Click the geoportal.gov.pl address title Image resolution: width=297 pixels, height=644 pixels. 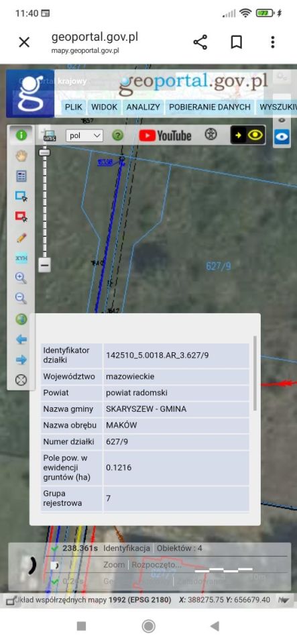click(95, 37)
